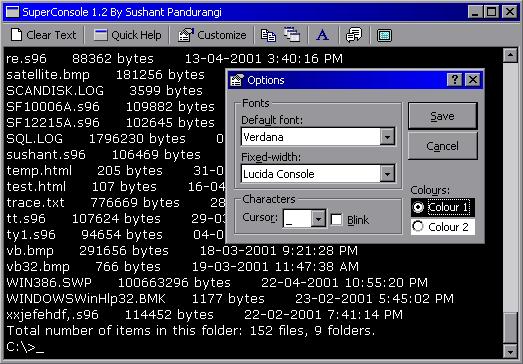Click the cascading windows toolbar icon
523x364 pixels.
click(x=292, y=35)
